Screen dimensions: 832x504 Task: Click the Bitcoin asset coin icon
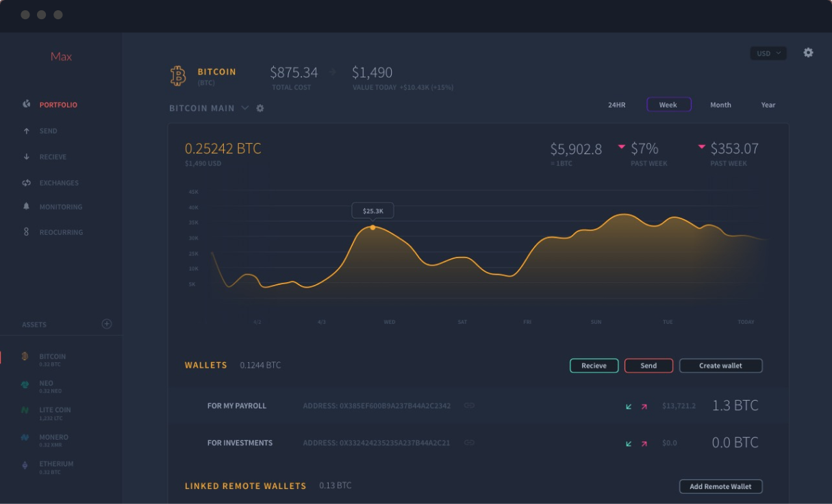(25, 357)
